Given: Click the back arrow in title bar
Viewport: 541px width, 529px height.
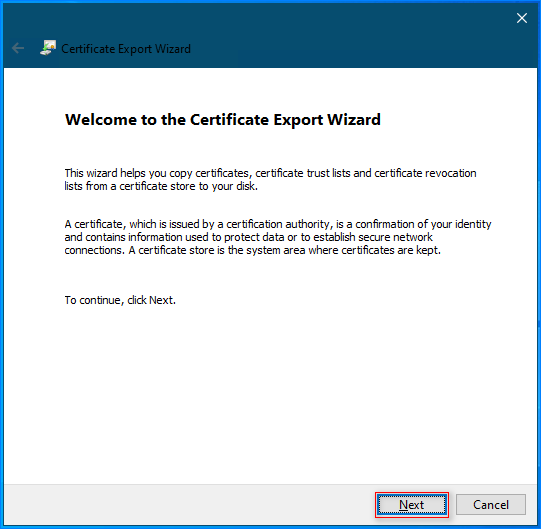Looking at the screenshot, I should click(x=18, y=48).
